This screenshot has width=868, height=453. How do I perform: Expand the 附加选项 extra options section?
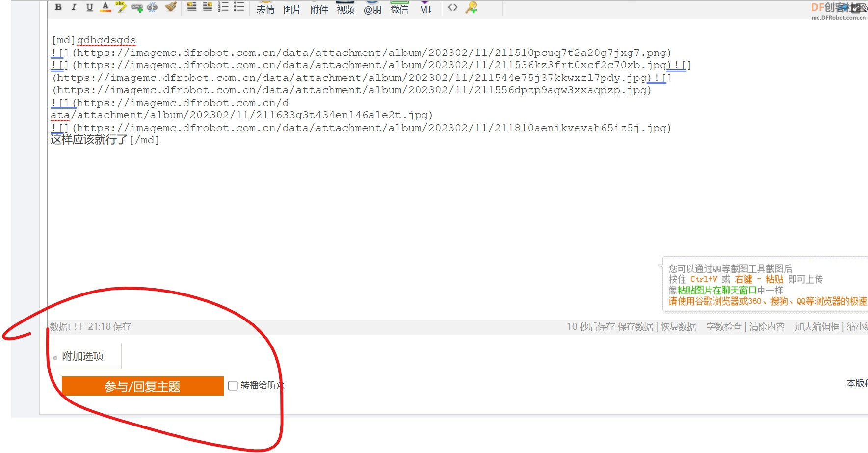[82, 356]
